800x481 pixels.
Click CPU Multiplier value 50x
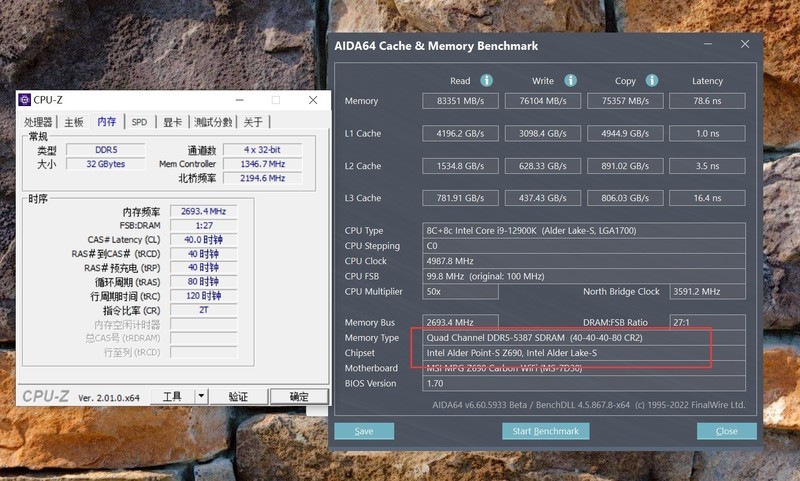(x=460, y=292)
